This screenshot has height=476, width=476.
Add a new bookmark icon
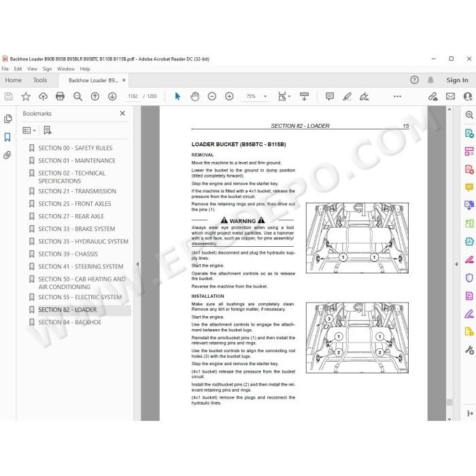(48, 131)
